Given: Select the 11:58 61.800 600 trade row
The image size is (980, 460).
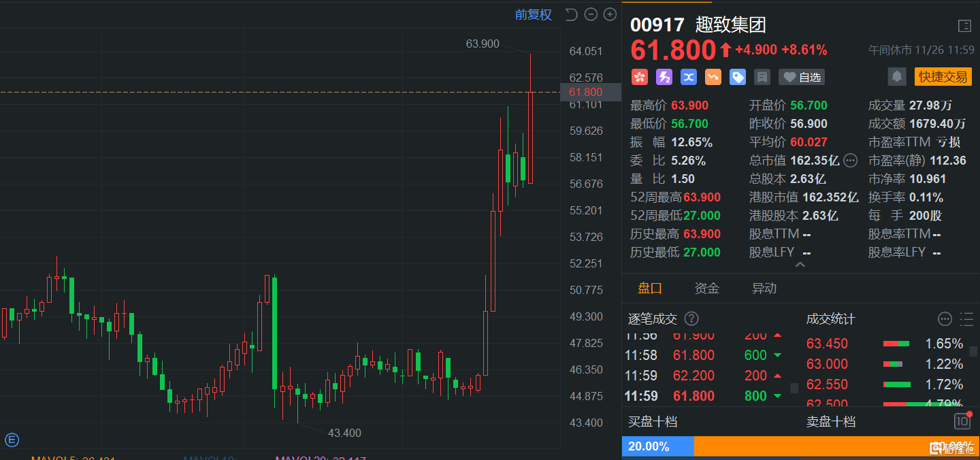Looking at the screenshot, I should 705,355.
